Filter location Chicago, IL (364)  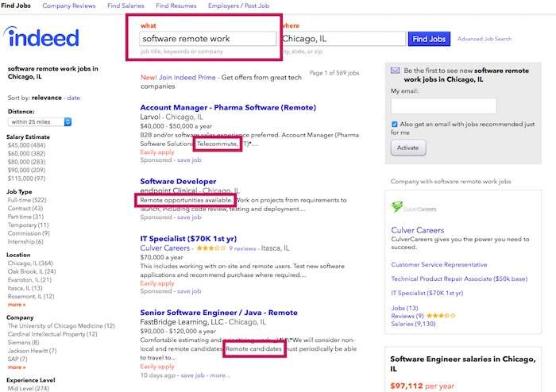(x=30, y=263)
